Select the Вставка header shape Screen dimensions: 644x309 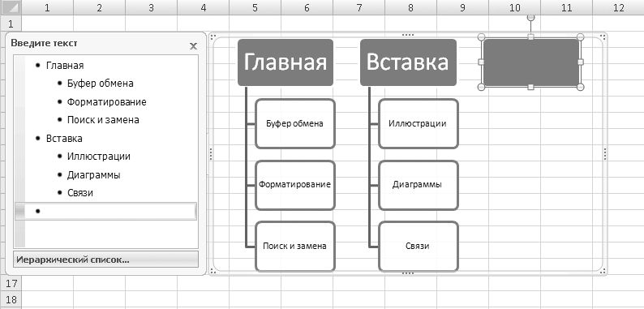pos(408,62)
